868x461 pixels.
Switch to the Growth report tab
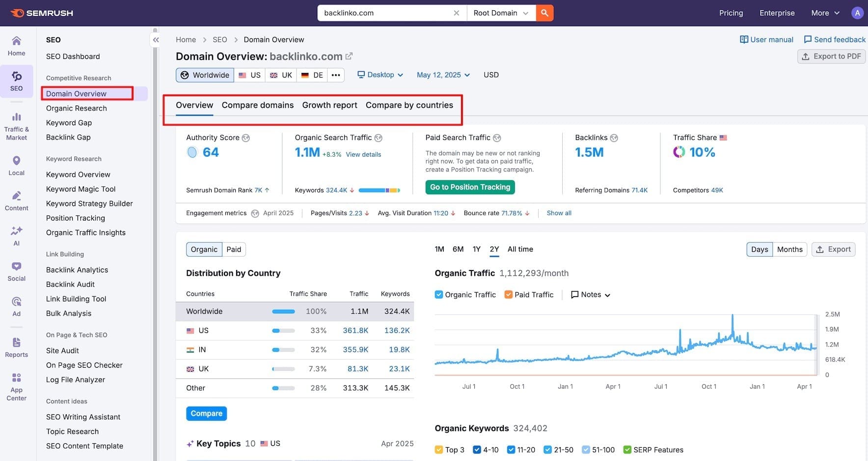(329, 105)
